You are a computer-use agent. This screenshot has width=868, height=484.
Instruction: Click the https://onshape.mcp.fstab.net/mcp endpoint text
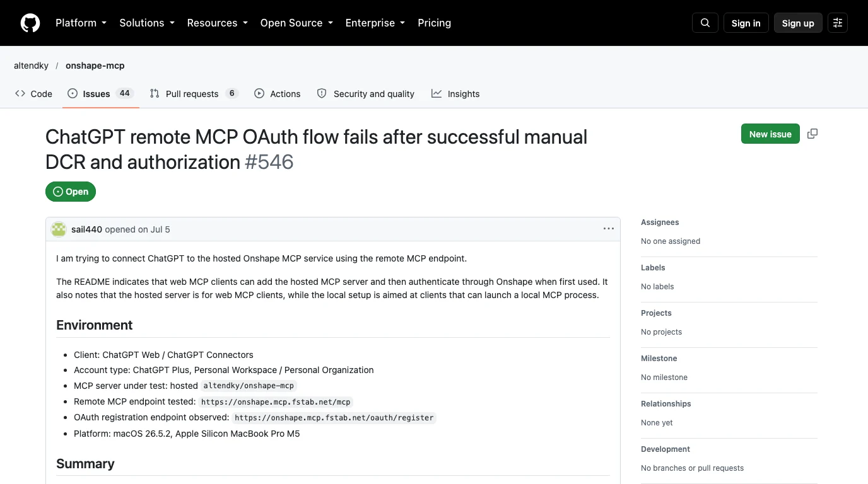coord(276,401)
